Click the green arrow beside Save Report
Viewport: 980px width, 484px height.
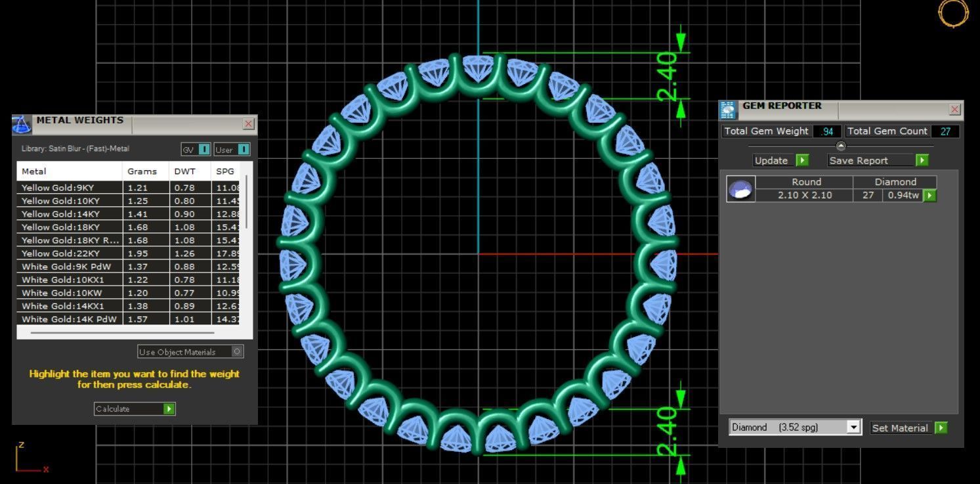pyautogui.click(x=922, y=160)
